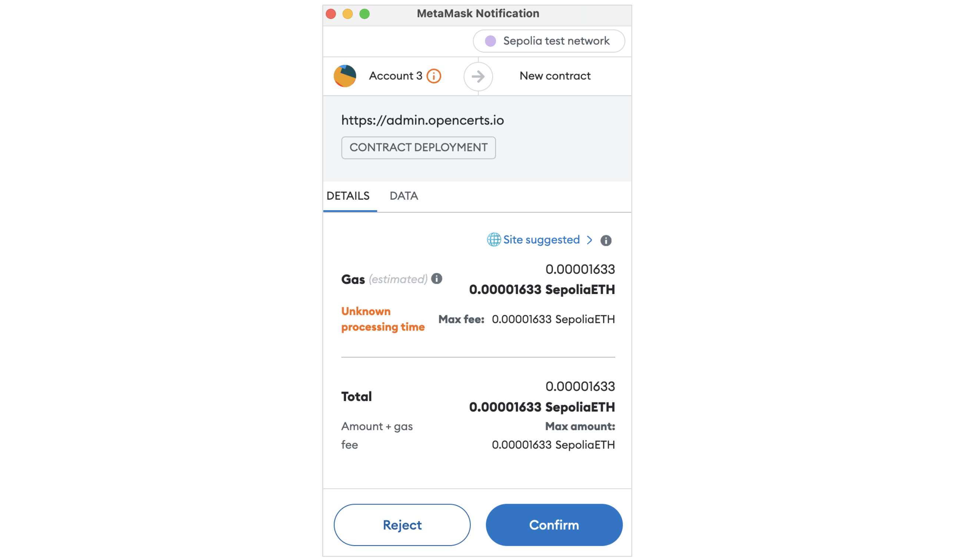The height and width of the screenshot is (560, 955).
Task: Click the purple network dot icon
Action: tap(490, 41)
